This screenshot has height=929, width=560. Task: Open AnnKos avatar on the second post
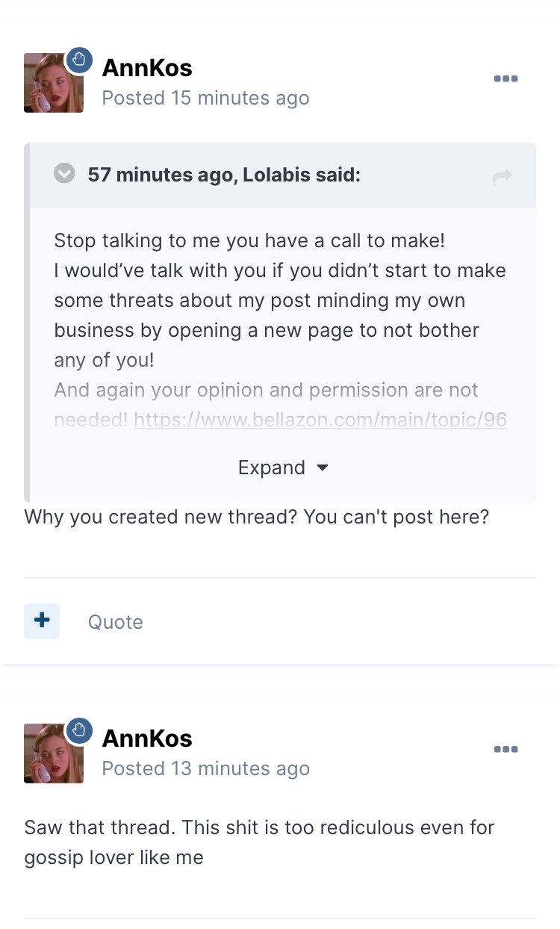[x=53, y=754]
